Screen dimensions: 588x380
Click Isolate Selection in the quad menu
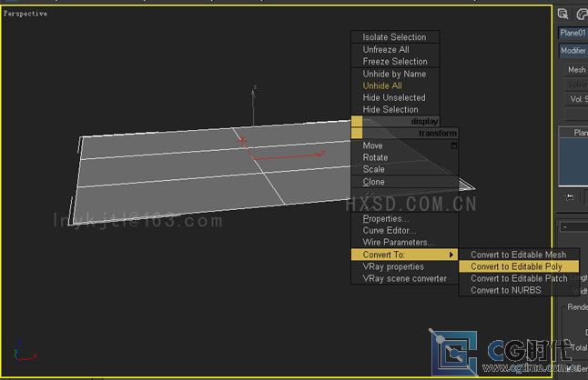[394, 37]
